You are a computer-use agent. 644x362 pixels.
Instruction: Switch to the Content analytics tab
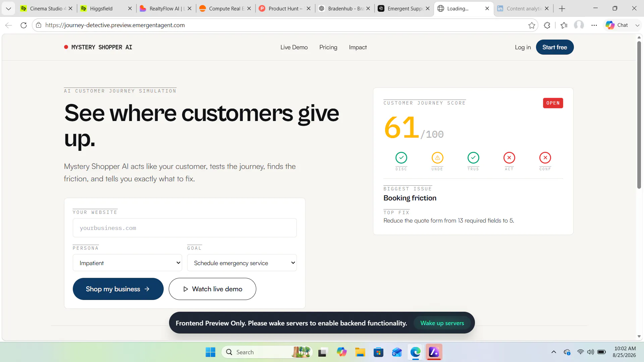coord(523,8)
